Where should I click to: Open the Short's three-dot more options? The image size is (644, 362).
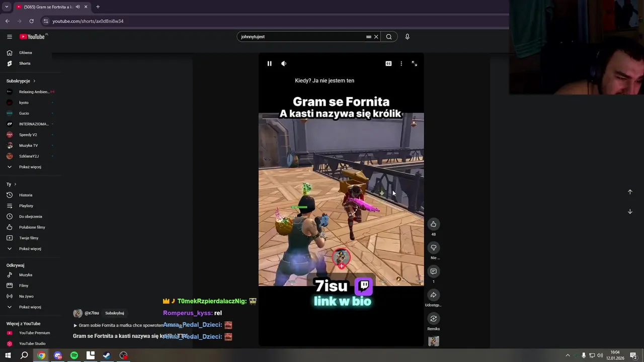(x=401, y=63)
